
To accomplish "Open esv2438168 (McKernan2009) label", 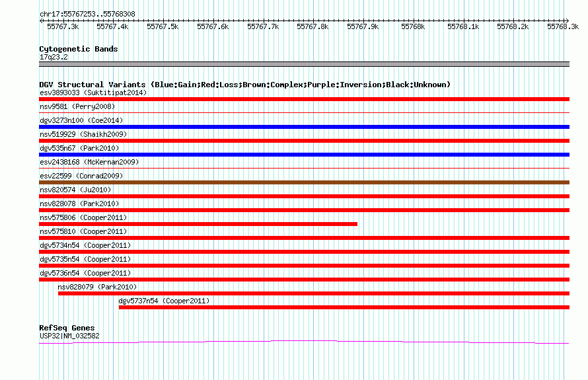I will (89, 162).
